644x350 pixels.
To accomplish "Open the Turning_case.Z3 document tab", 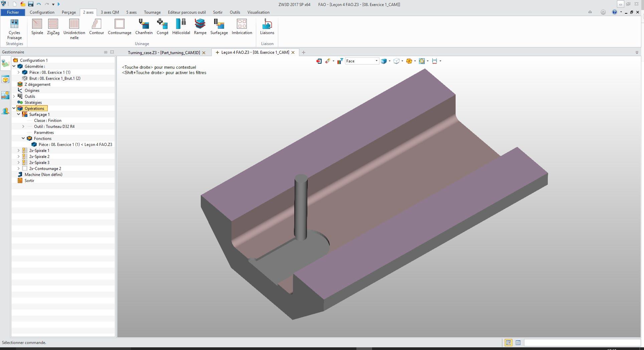I will [164, 53].
